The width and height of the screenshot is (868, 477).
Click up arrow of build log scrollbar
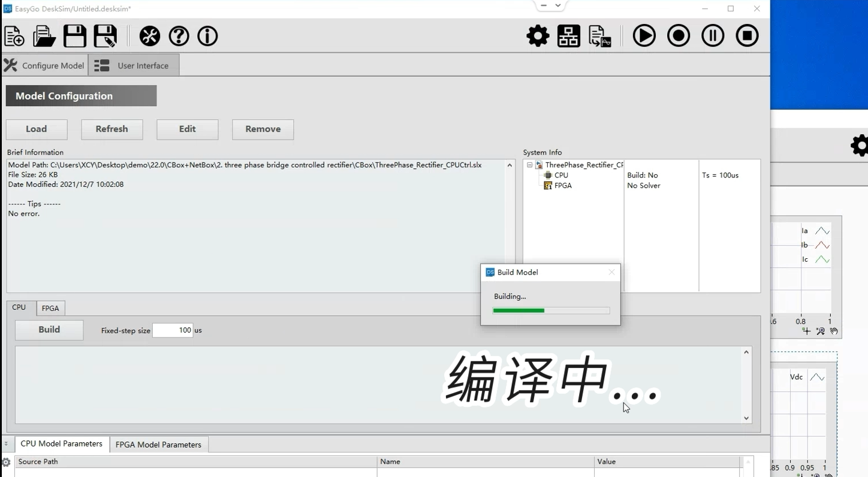pos(746,352)
